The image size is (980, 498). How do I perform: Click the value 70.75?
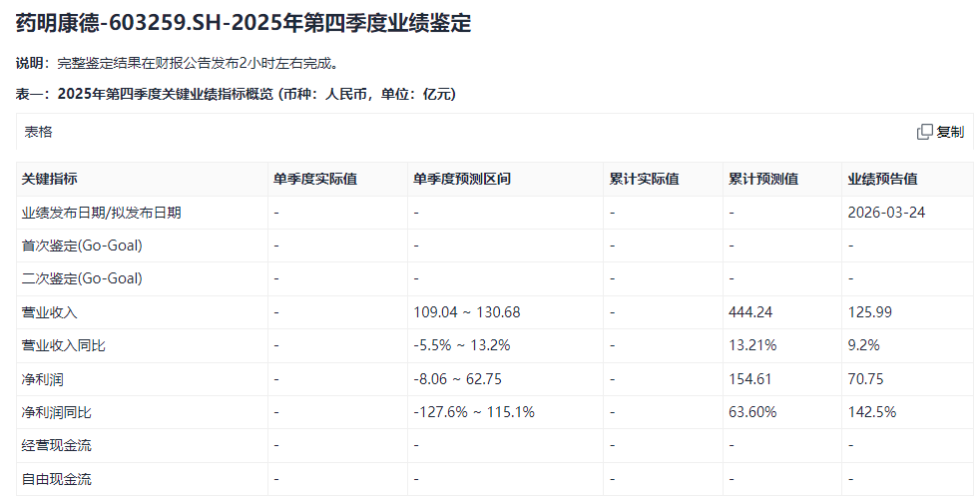(865, 379)
